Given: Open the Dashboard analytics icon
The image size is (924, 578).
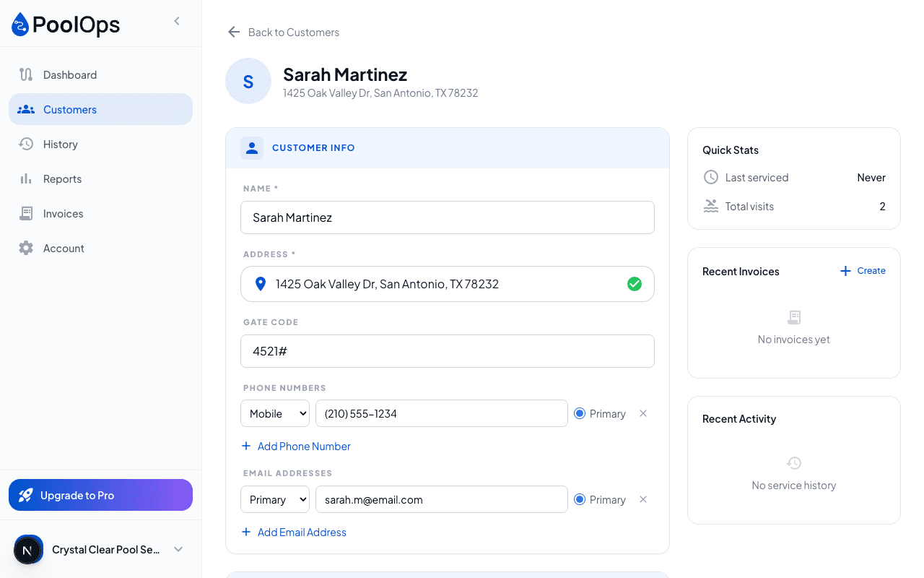Looking at the screenshot, I should pyautogui.click(x=26, y=74).
